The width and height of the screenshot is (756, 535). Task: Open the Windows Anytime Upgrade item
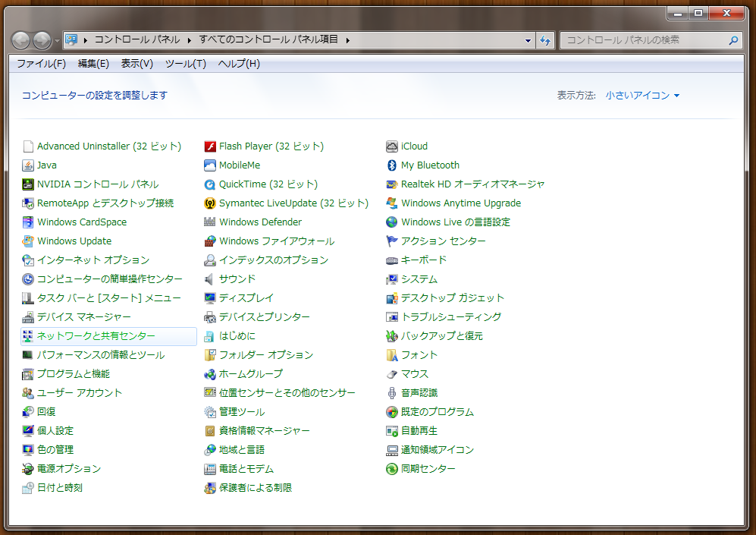(461, 203)
